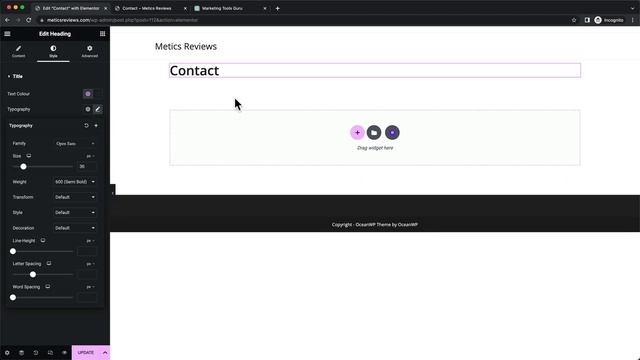This screenshot has height=360, width=640.
Task: Open the widgets grid panel
Action: [x=102, y=34]
